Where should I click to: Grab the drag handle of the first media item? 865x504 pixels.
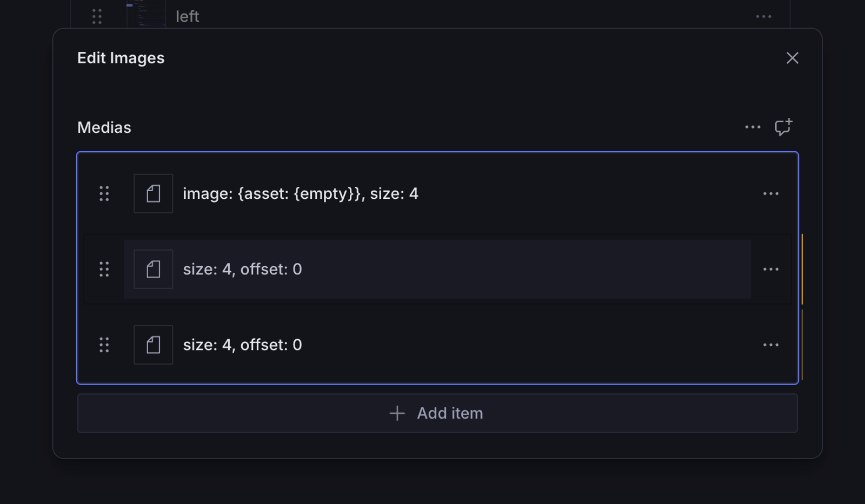pos(104,193)
